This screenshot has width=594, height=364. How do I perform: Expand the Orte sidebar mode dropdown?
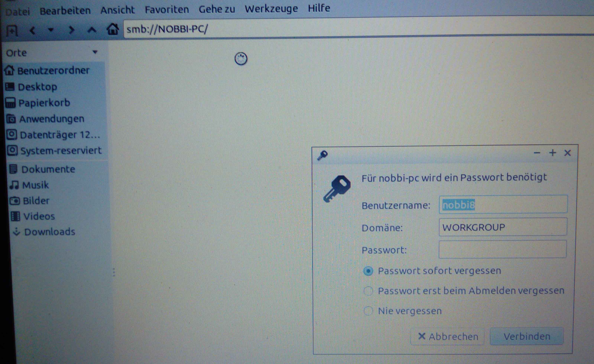click(95, 52)
